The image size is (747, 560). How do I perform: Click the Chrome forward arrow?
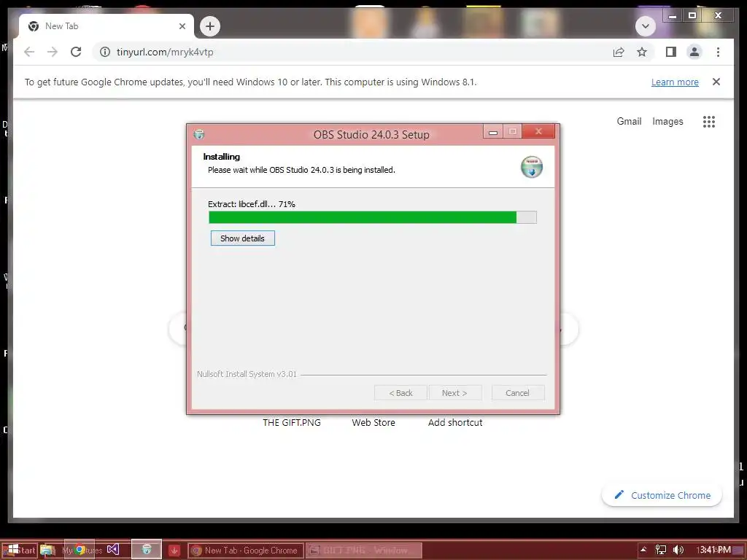(53, 52)
